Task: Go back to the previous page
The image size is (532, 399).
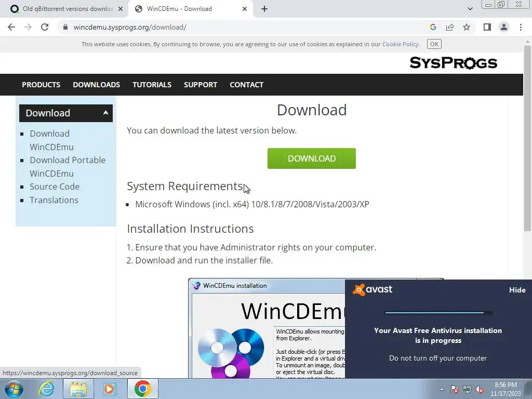Action: tap(11, 27)
